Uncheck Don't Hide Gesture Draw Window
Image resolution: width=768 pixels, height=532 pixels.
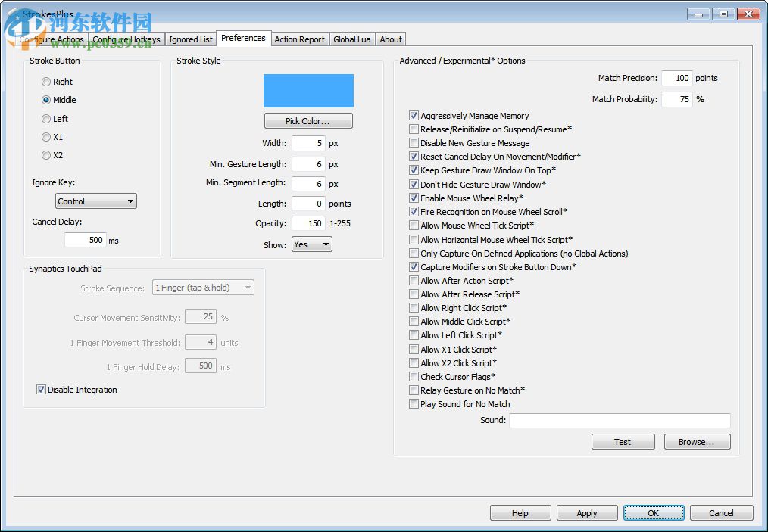(414, 185)
